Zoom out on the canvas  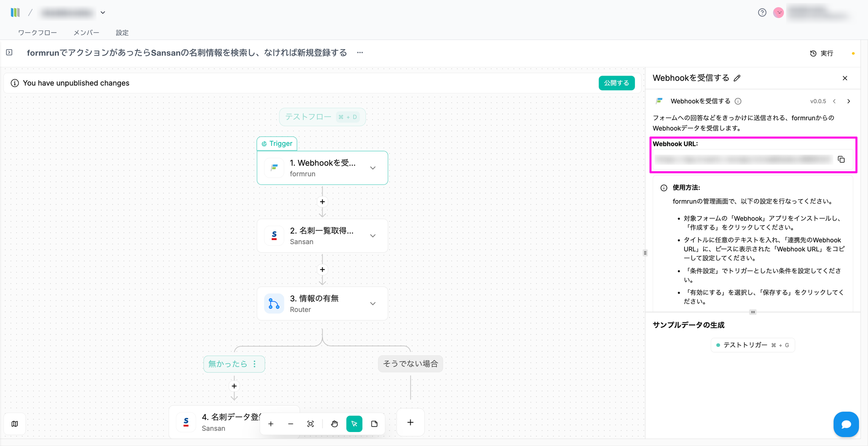pos(291,424)
